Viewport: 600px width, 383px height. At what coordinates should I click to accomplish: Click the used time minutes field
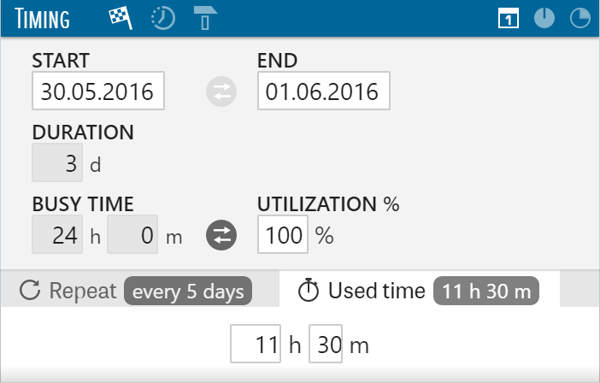click(326, 344)
